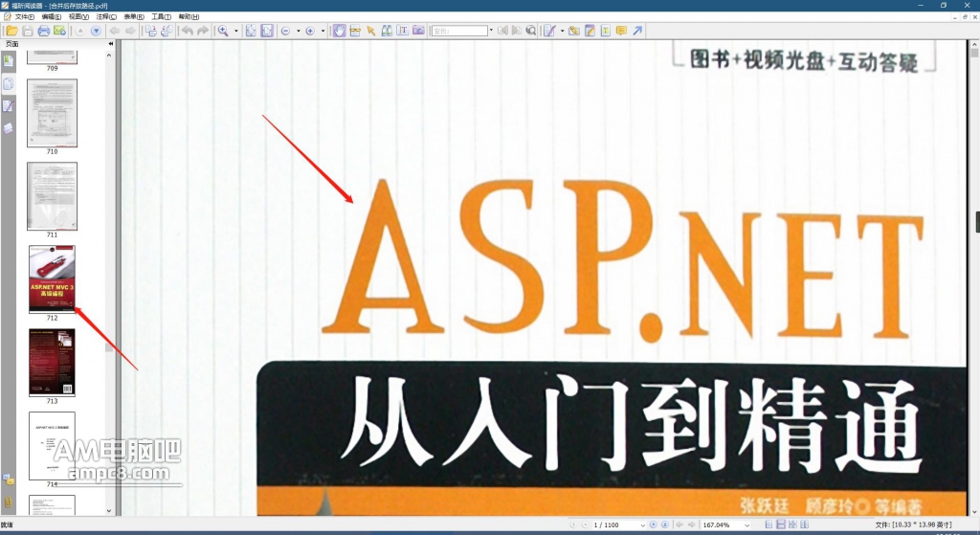Switch to continuous page layout

pos(781,525)
